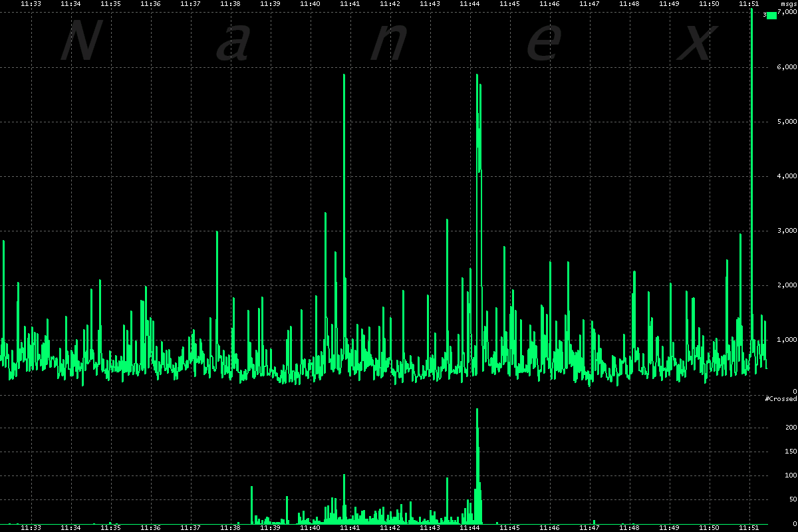Click the '100' value on the #Crossed axis
This screenshot has height=532, width=798.
[791, 475]
